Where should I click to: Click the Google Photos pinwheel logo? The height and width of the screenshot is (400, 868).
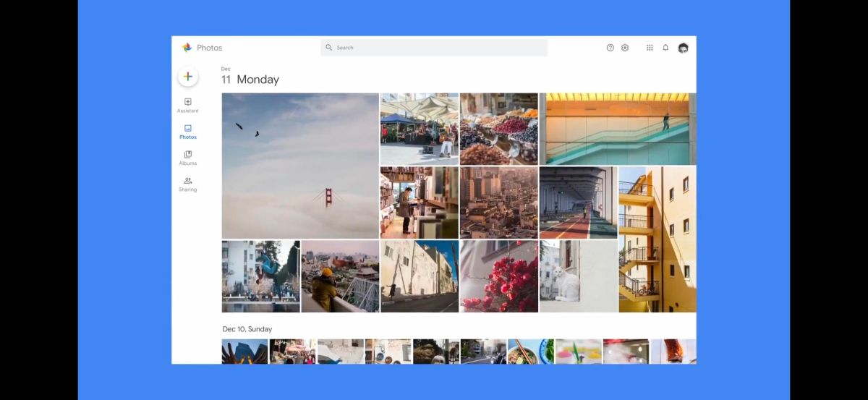[187, 48]
